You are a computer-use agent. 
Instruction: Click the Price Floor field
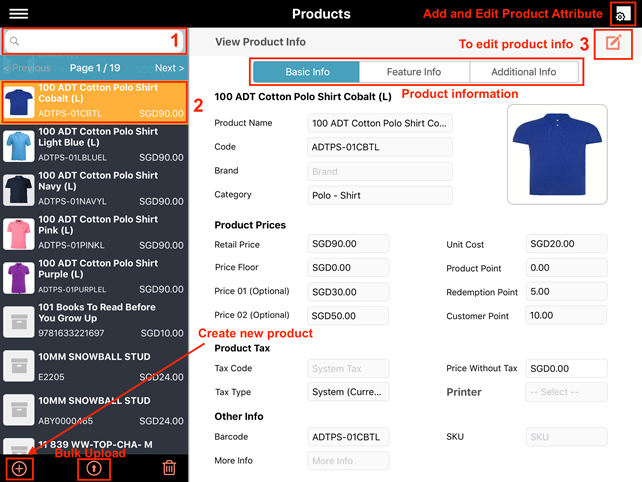(x=348, y=267)
